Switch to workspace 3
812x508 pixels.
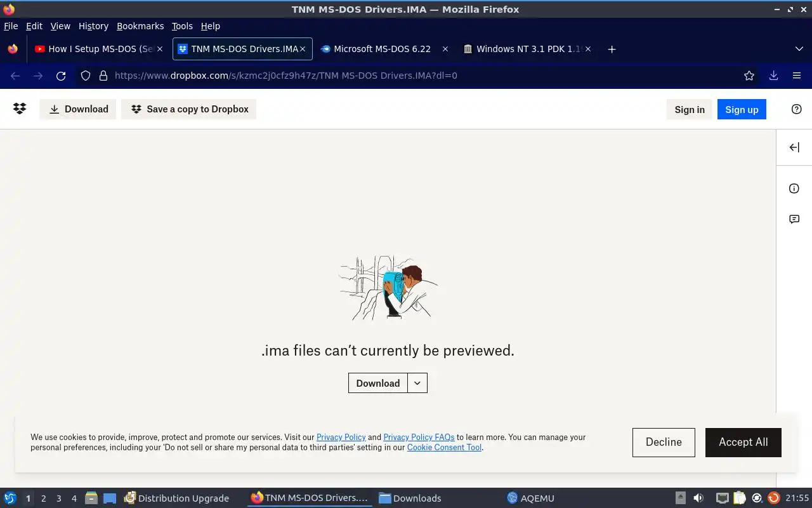(x=58, y=498)
